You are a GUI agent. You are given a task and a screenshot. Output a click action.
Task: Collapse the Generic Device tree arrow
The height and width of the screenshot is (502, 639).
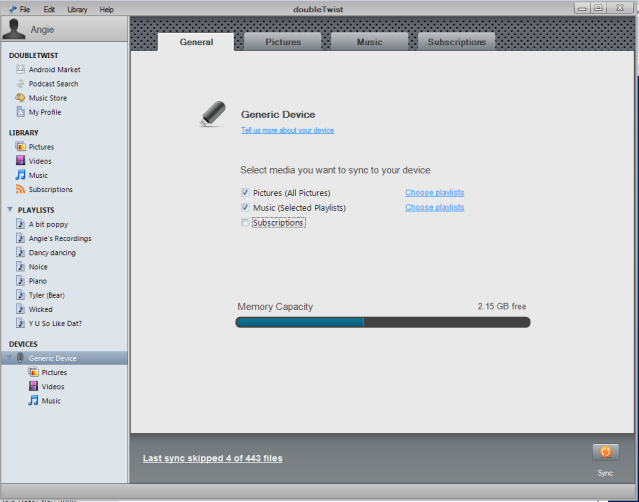9,358
